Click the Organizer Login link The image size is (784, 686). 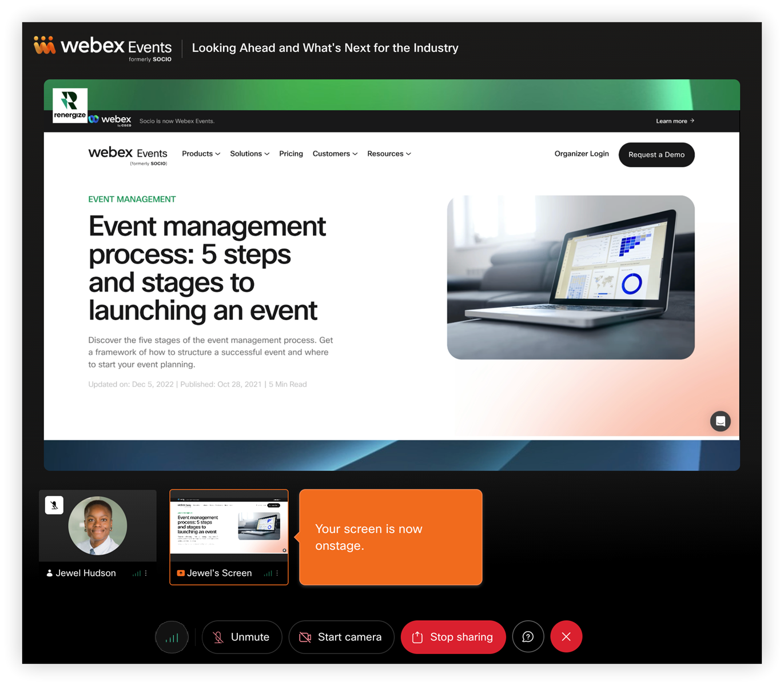(582, 154)
